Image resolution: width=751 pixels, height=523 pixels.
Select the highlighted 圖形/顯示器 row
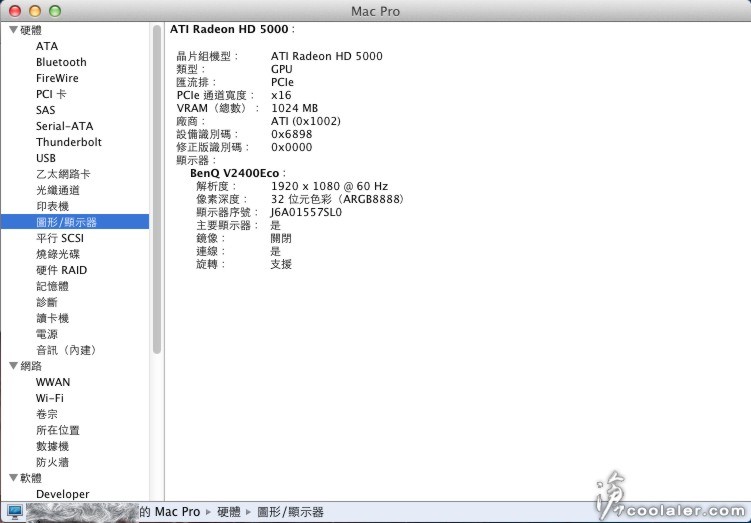[75, 222]
